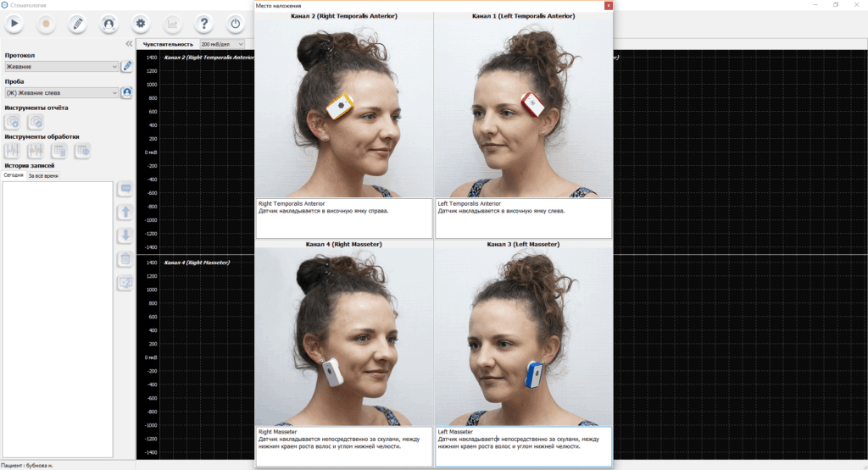The width and height of the screenshot is (868, 470).
Task: Click the Right Masseter sensor photo
Action: 344,337
